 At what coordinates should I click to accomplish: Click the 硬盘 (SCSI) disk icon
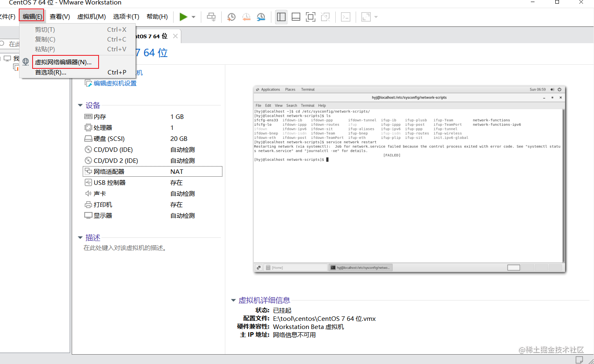pos(88,138)
